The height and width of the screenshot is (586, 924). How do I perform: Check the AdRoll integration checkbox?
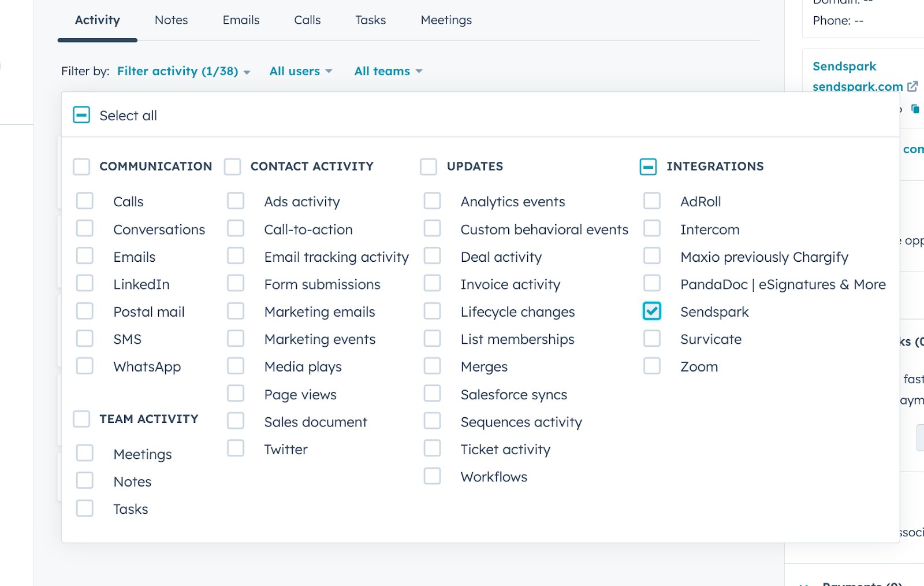[x=652, y=201]
